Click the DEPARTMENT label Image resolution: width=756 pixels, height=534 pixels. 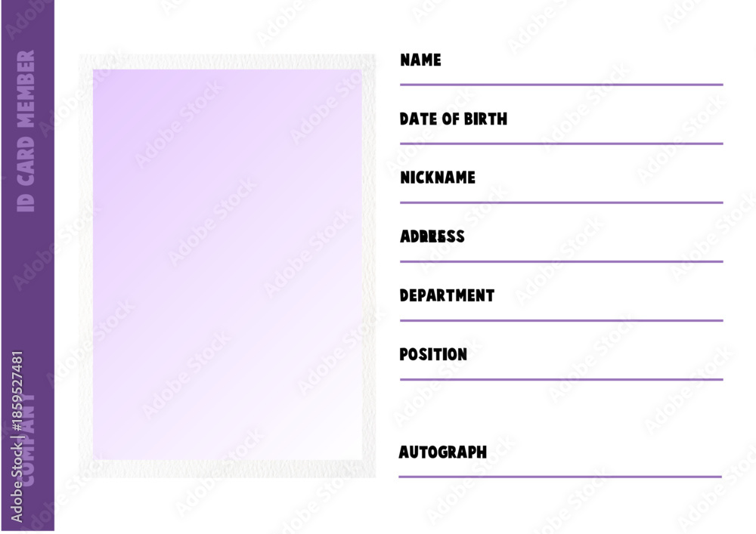click(447, 295)
